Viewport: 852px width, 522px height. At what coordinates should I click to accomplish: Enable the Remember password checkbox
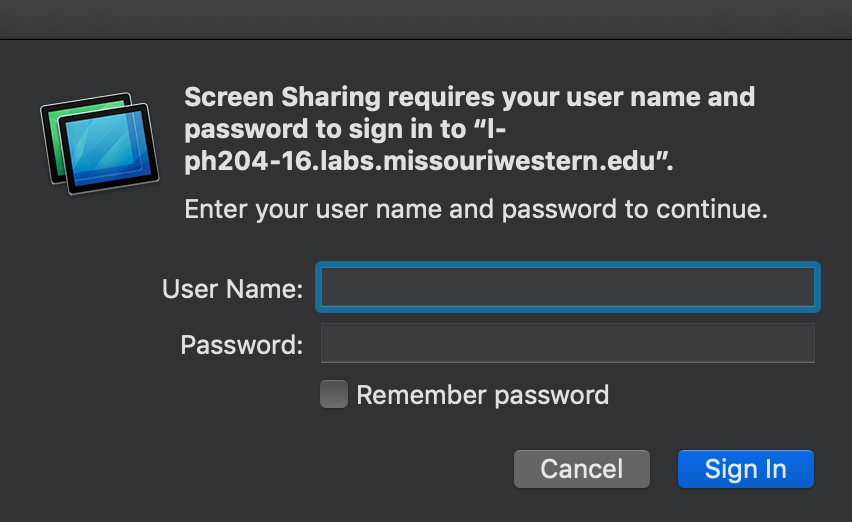[x=333, y=394]
